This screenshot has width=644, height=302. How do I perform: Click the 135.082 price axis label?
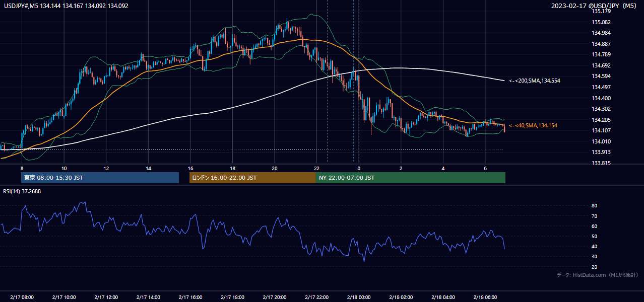601,22
